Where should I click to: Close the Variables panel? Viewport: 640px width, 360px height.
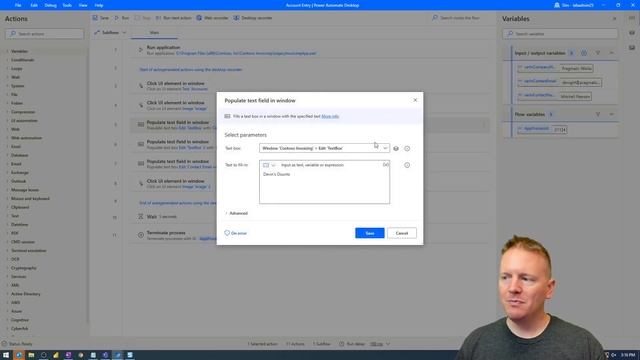pos(614,19)
